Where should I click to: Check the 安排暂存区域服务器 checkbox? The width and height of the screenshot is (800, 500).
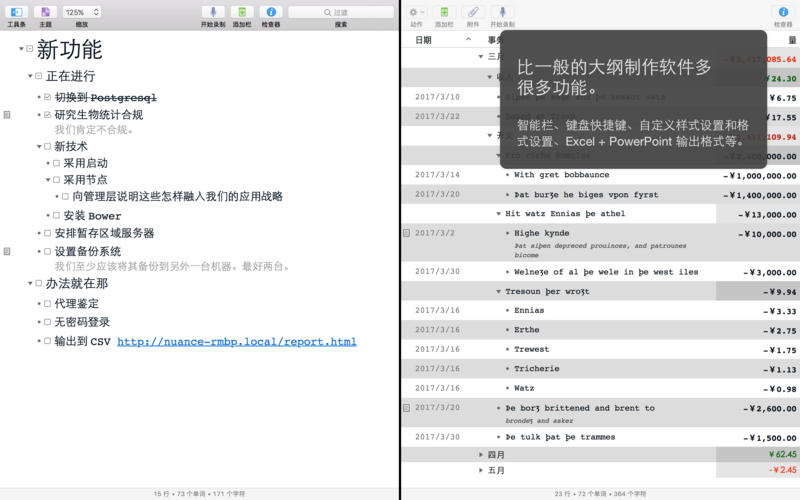pos(47,233)
